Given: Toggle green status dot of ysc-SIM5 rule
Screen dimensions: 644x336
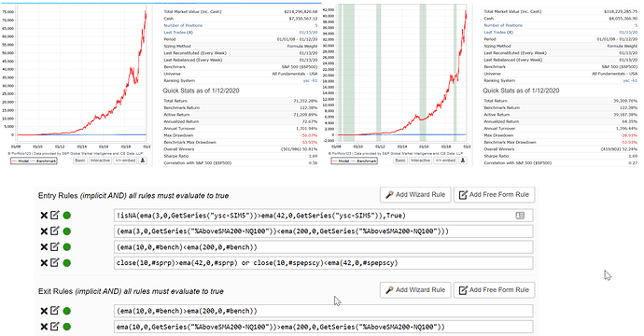Looking at the screenshot, I should 66,216.
